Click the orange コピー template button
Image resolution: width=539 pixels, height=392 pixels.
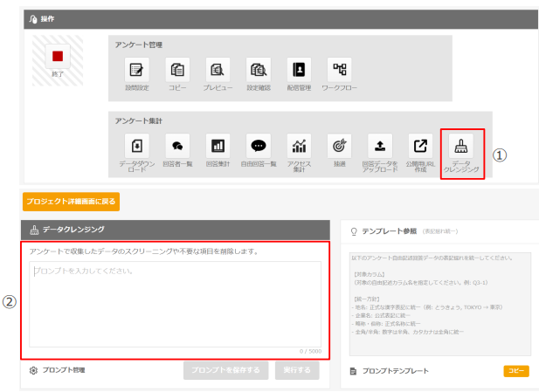516,371
